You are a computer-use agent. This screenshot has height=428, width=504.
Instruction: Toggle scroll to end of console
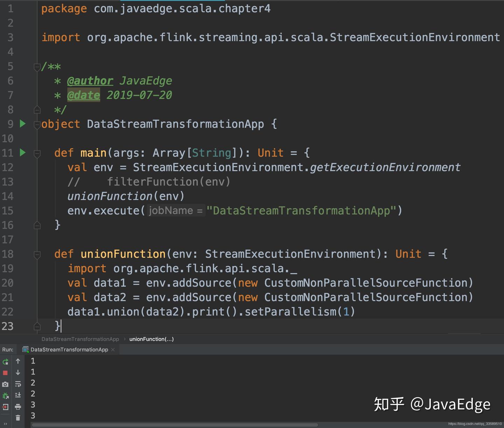point(18,395)
